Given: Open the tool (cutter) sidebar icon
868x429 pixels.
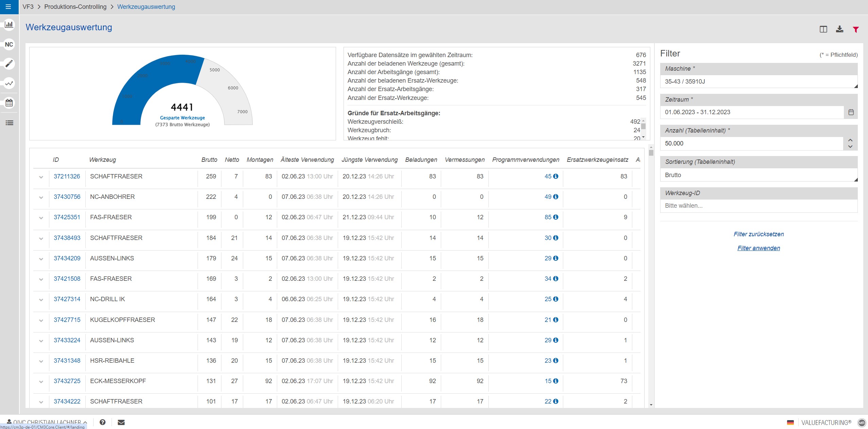Looking at the screenshot, I should click(x=9, y=64).
